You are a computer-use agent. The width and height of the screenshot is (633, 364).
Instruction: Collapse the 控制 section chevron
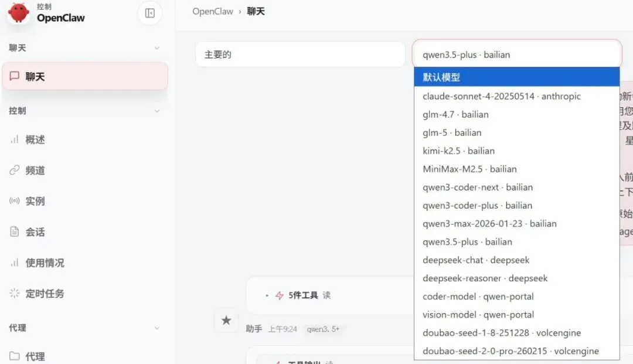click(156, 111)
